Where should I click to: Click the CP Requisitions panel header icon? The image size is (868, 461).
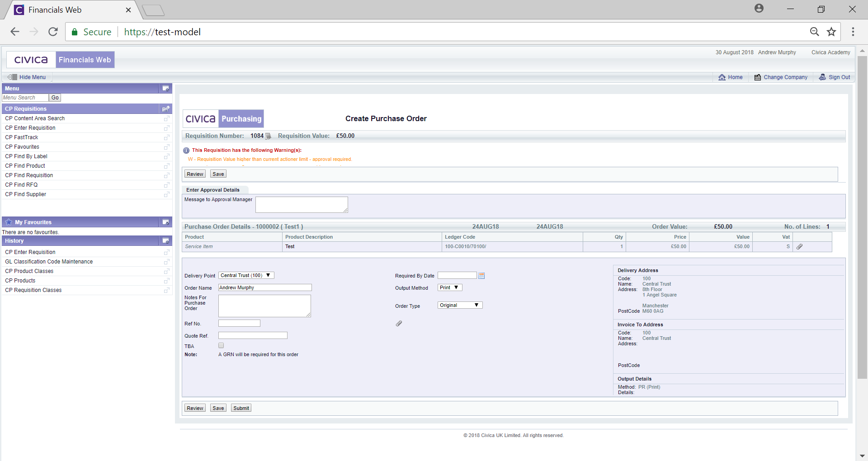click(165, 109)
